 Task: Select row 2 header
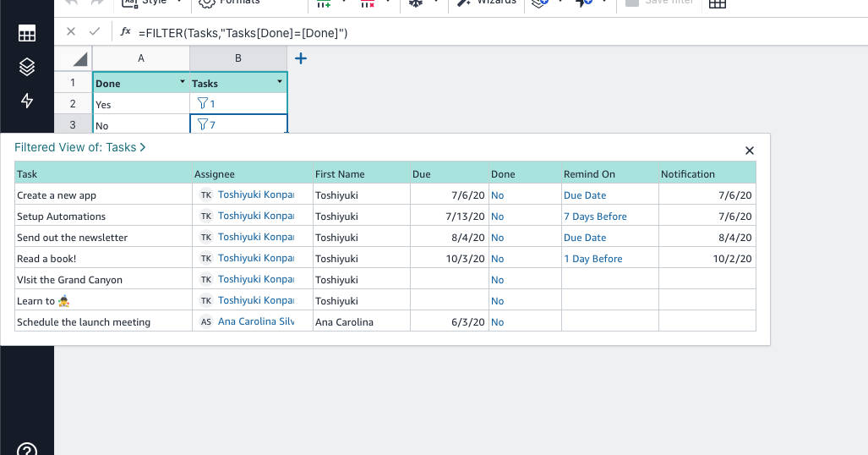[73, 104]
